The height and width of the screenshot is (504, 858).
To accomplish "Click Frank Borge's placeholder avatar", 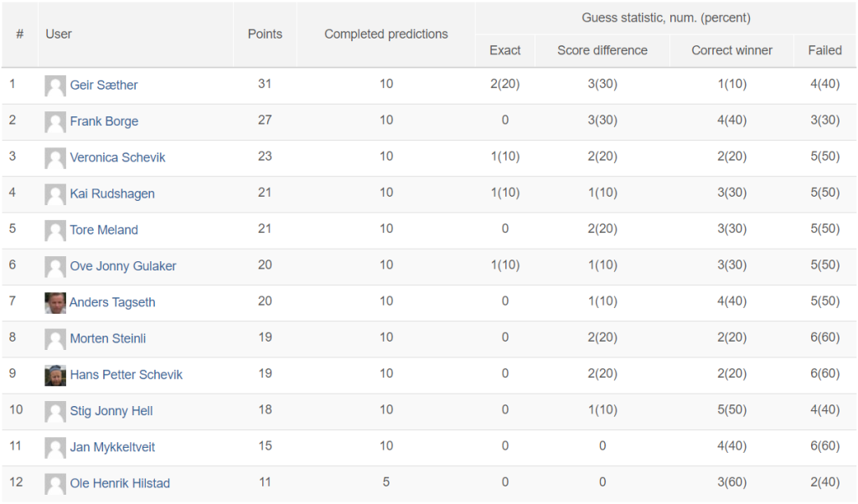I will point(55,122).
